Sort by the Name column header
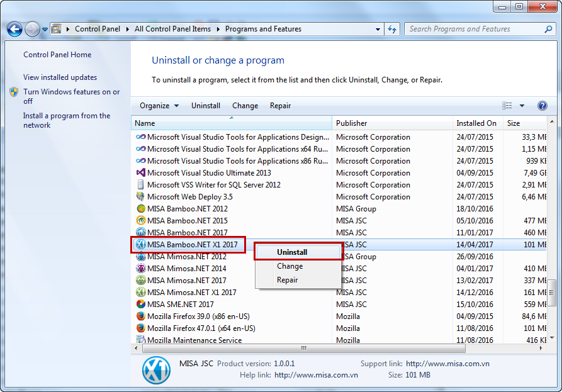562x392 pixels. click(x=232, y=123)
